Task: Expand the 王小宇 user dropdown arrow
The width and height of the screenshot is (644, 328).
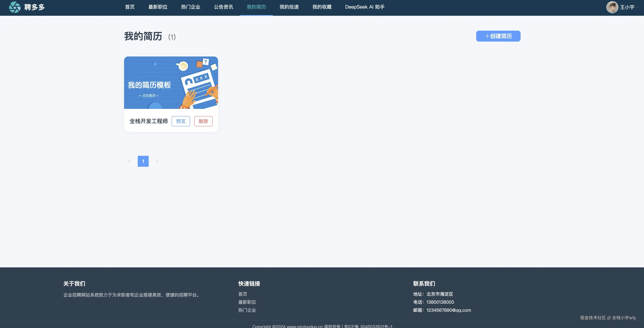Action: (x=637, y=7)
